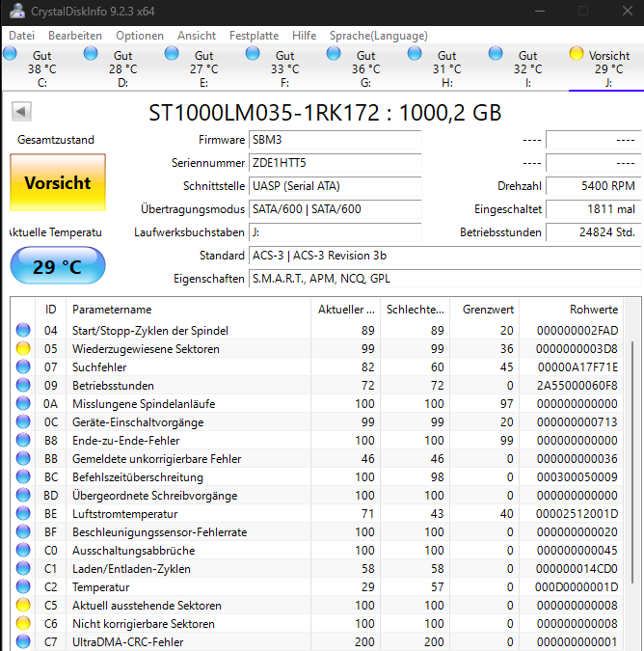Click the Firmware field SBM3
The width and height of the screenshot is (644, 651).
coord(335,140)
